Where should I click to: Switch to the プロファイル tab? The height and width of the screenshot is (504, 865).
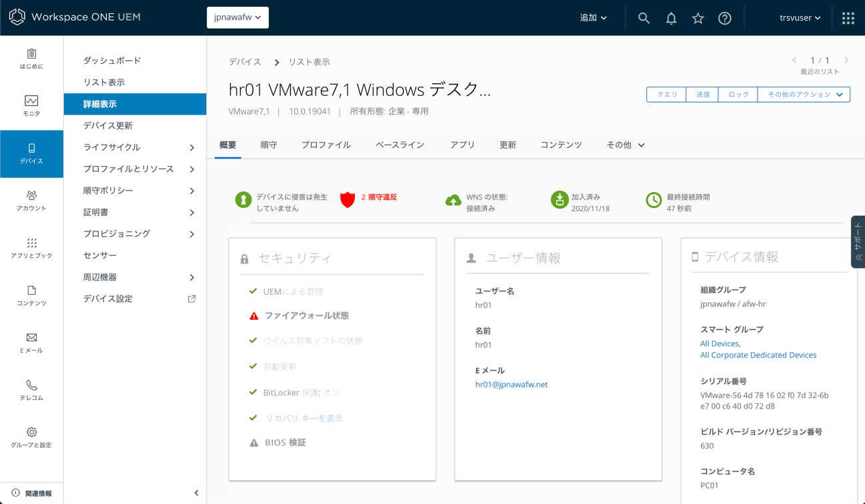pyautogui.click(x=325, y=145)
